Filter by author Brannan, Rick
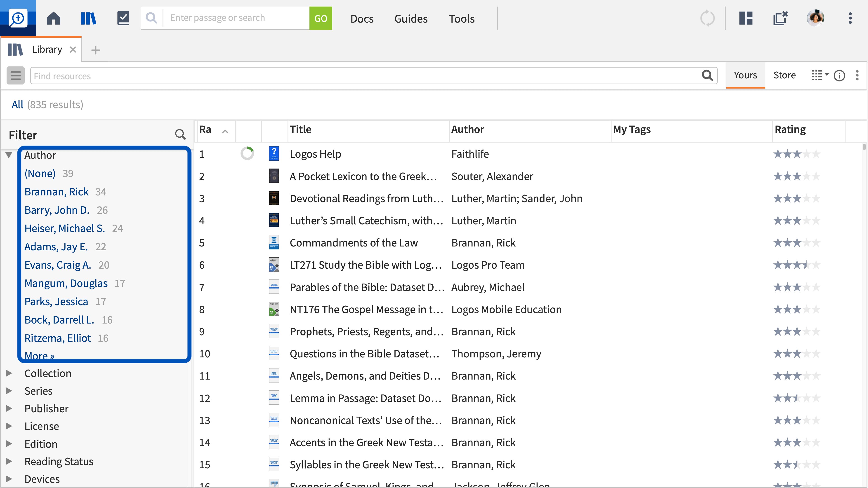 (56, 192)
